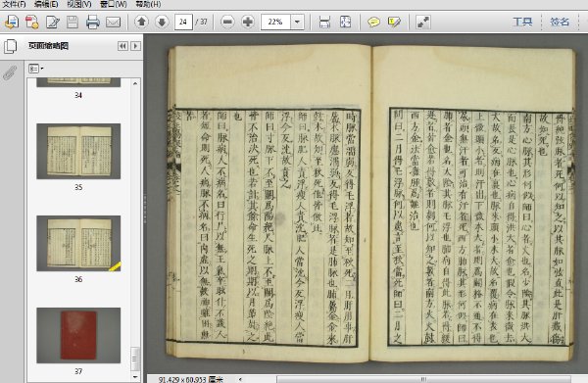Zoom in using the plus button

[x=248, y=22]
